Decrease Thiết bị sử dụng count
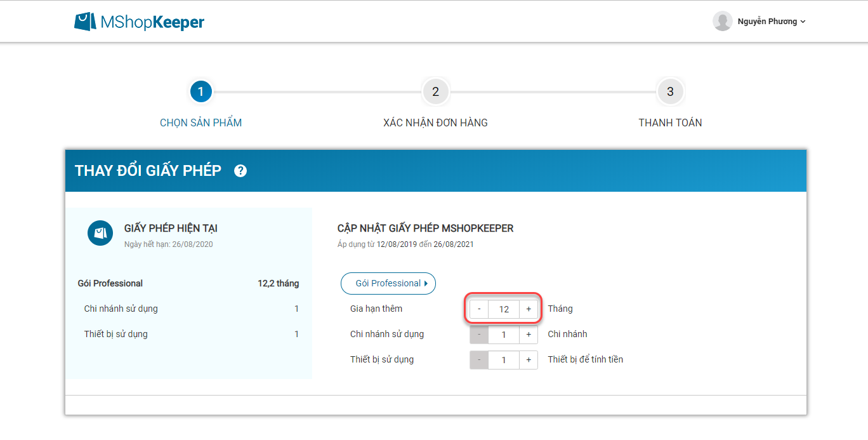Screen dimensions: 868x440 point(479,360)
